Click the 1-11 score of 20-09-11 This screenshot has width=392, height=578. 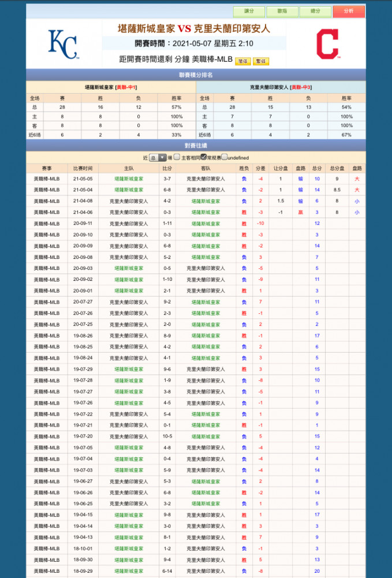[167, 223]
